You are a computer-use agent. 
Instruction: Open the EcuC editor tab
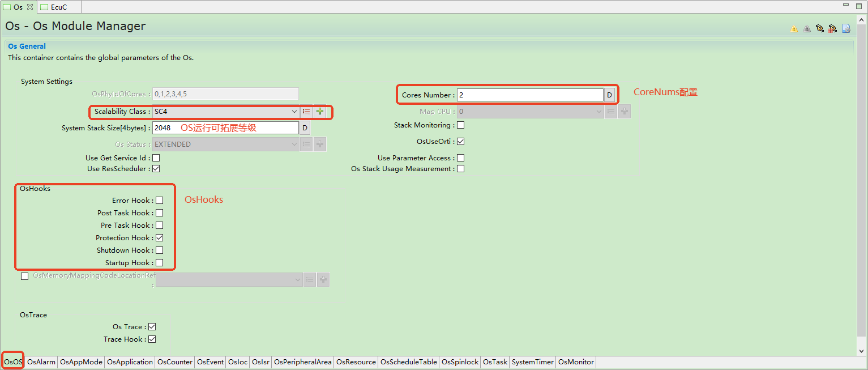point(58,7)
